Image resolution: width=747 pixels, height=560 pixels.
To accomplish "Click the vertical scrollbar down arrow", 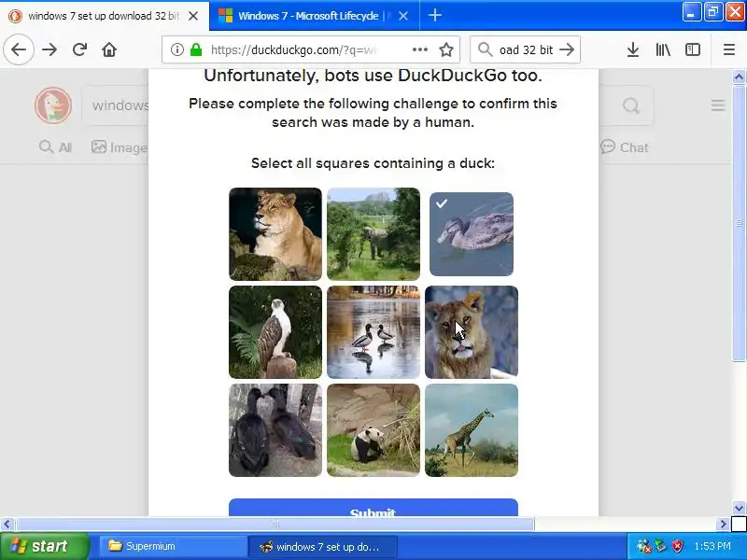I will [739, 508].
